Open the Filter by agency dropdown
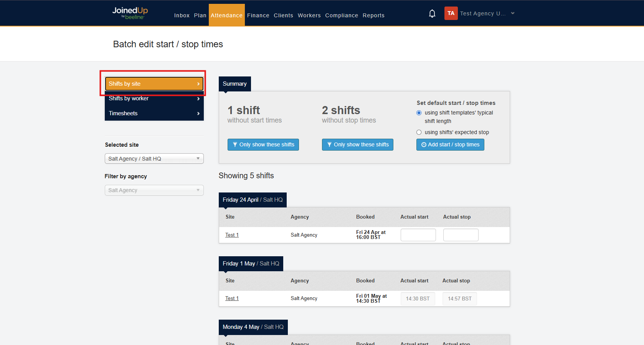Image resolution: width=644 pixels, height=345 pixels. click(154, 190)
